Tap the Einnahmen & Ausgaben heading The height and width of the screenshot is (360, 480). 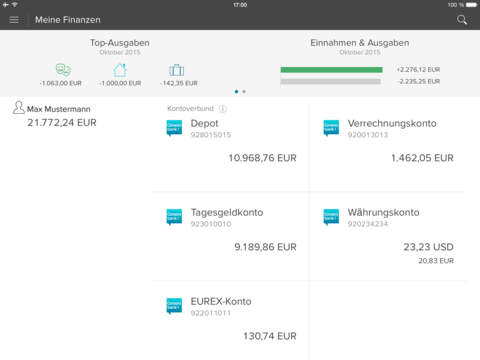[x=360, y=43]
